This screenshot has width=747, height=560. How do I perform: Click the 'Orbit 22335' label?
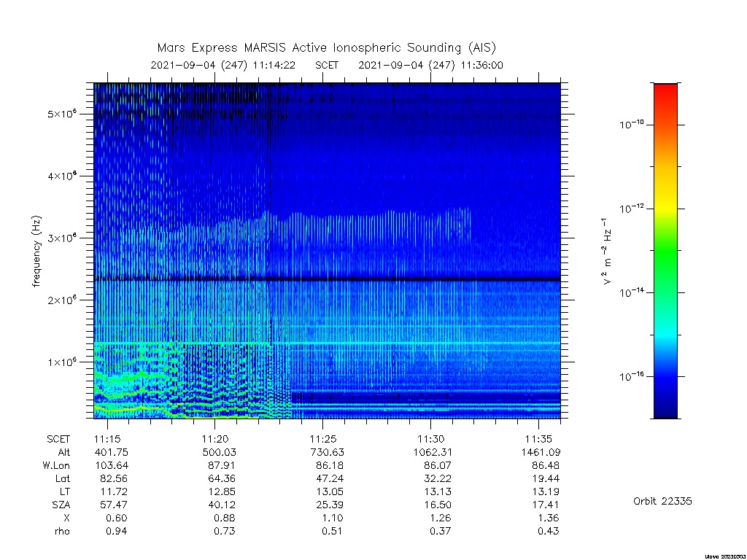662,501
